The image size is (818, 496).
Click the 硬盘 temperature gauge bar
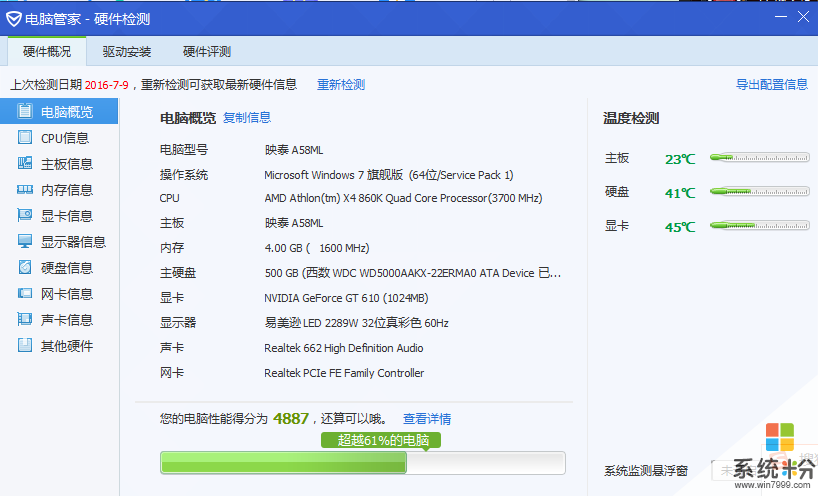point(760,191)
